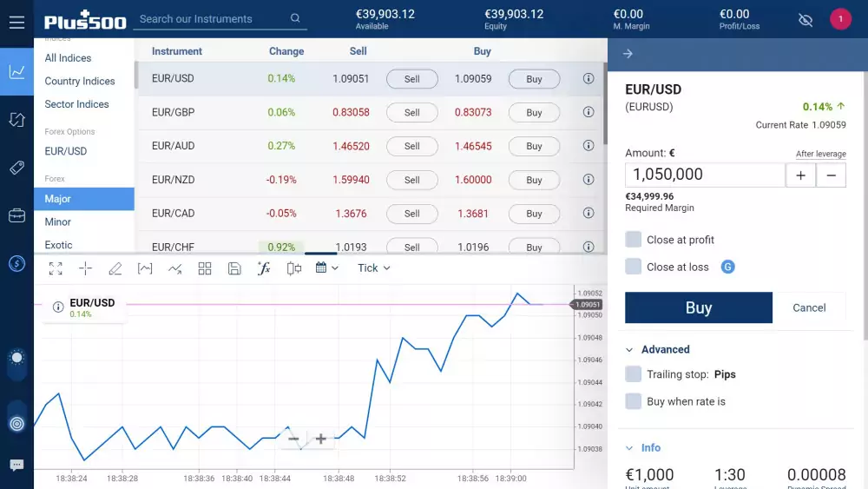Image resolution: width=868 pixels, height=489 pixels.
Task: Enable the Trailing stop checkbox
Action: click(x=634, y=373)
